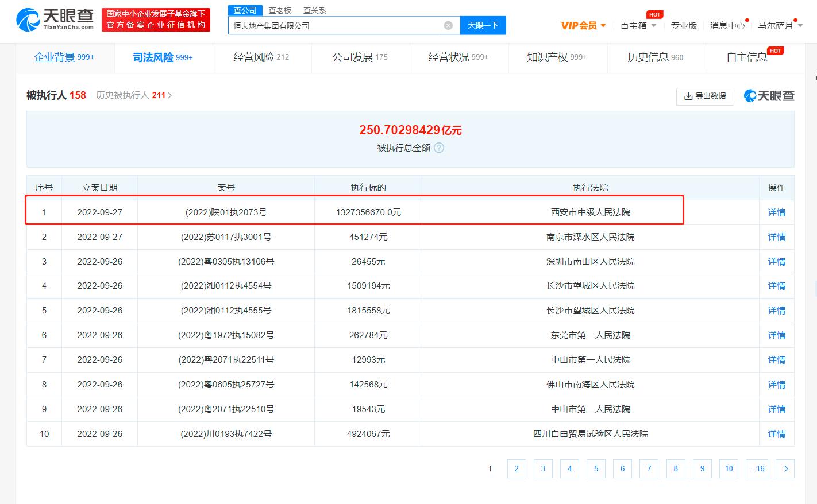Select the 查老板 search tab
Image resolution: width=817 pixels, height=504 pixels.
pos(280,10)
